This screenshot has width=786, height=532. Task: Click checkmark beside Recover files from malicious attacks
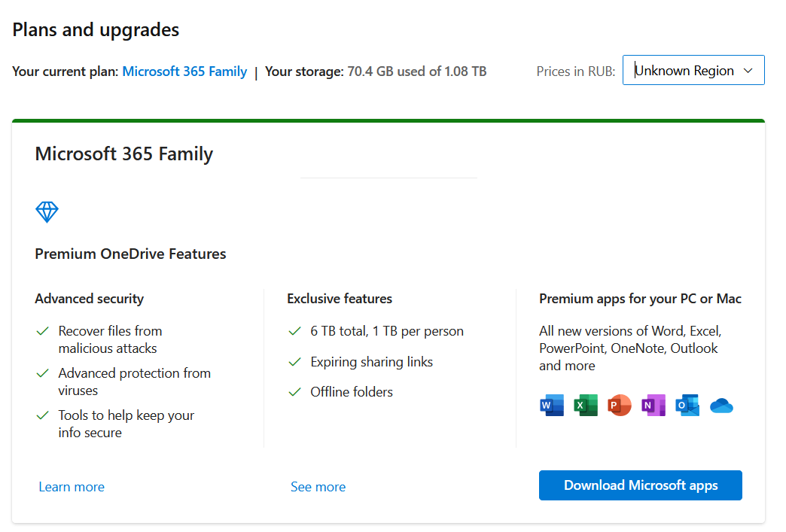[43, 331]
